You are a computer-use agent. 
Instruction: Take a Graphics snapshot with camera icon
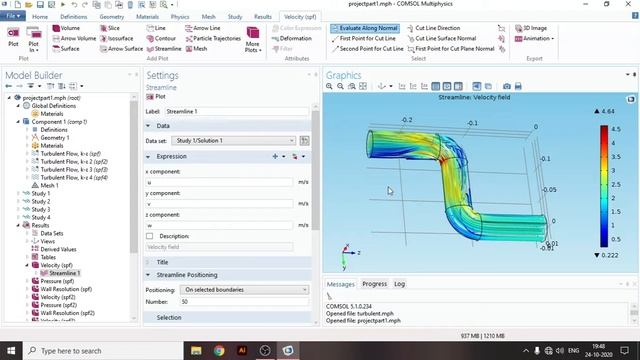[x=507, y=86]
